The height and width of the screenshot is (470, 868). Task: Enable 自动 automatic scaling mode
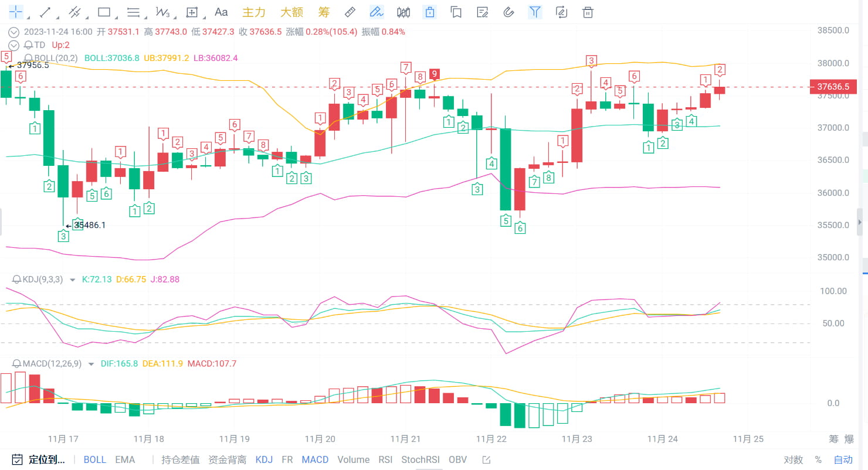(842, 459)
